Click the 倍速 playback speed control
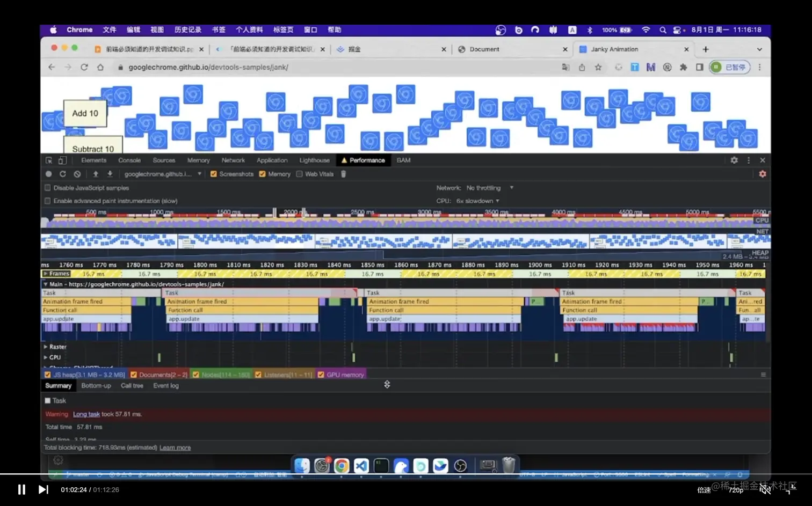Viewport: 812px width, 506px height. tap(704, 489)
